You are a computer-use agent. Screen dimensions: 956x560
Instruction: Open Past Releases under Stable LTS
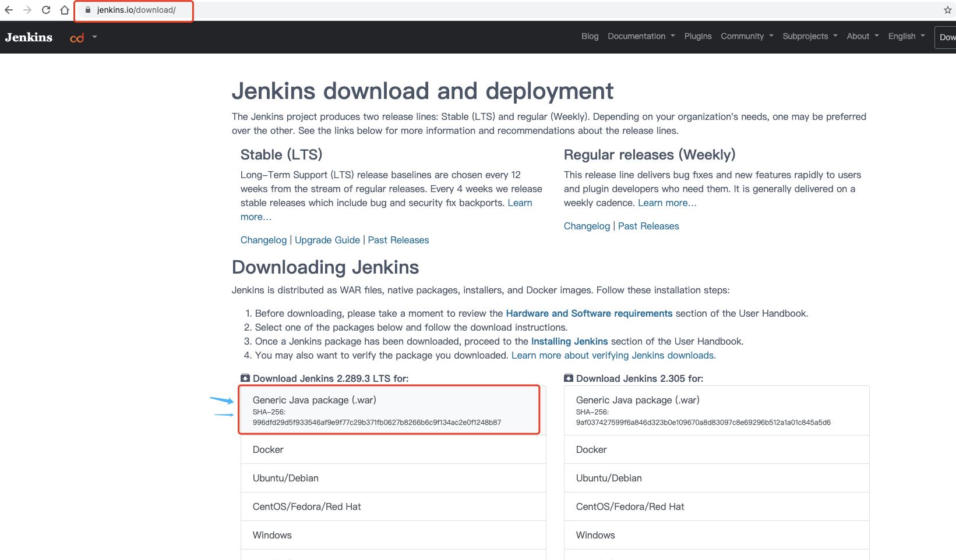click(398, 240)
